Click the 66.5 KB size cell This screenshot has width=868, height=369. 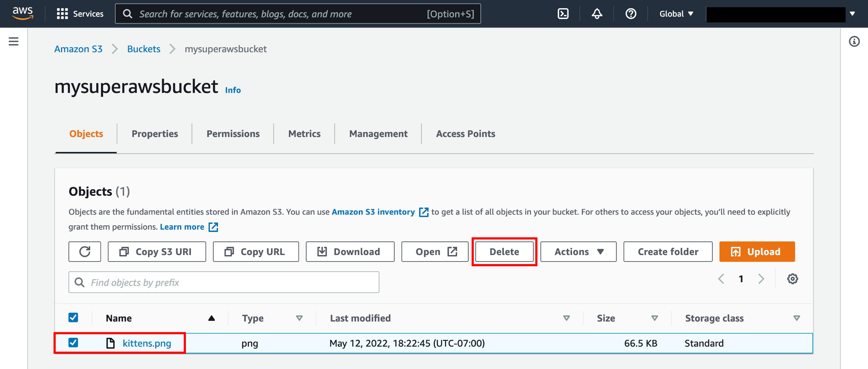(641, 343)
